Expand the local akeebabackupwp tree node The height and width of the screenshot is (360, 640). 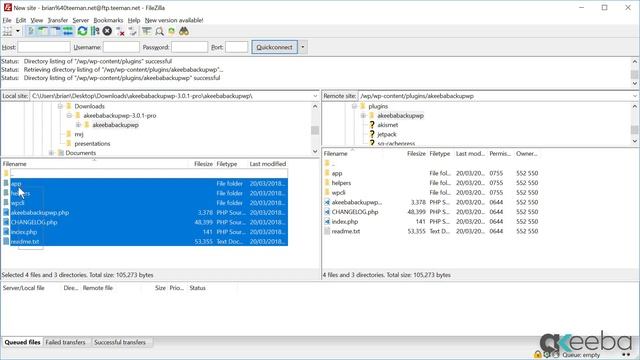point(78,125)
